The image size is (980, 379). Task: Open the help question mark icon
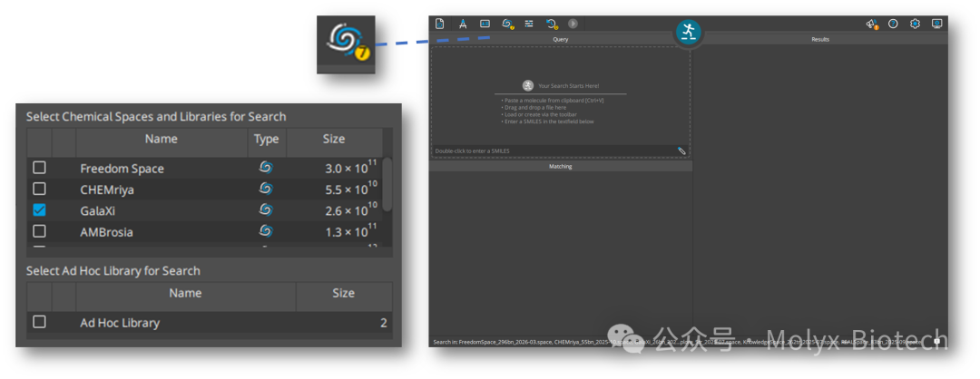[893, 24]
